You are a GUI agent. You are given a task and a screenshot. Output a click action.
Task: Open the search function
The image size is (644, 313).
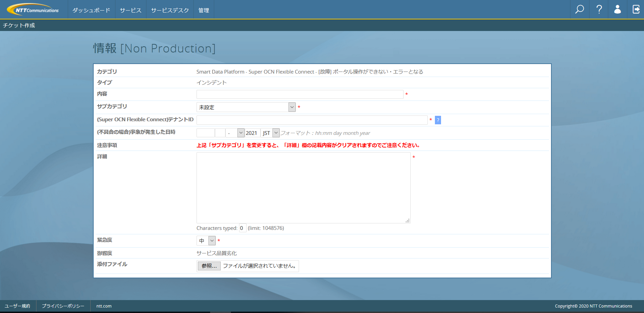579,10
